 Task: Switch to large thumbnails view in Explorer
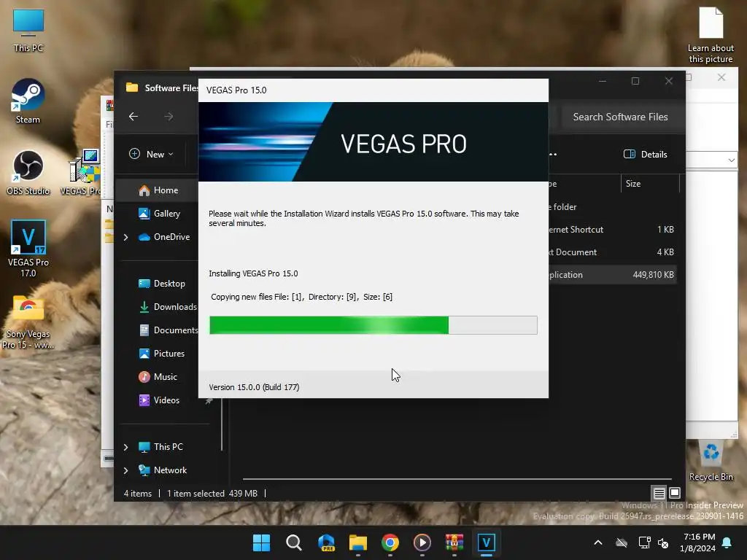pos(675,493)
